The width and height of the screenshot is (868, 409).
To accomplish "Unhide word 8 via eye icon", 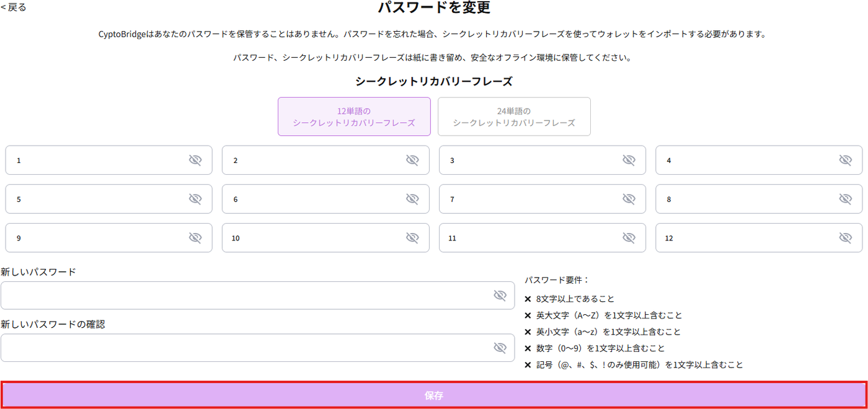I will click(846, 199).
